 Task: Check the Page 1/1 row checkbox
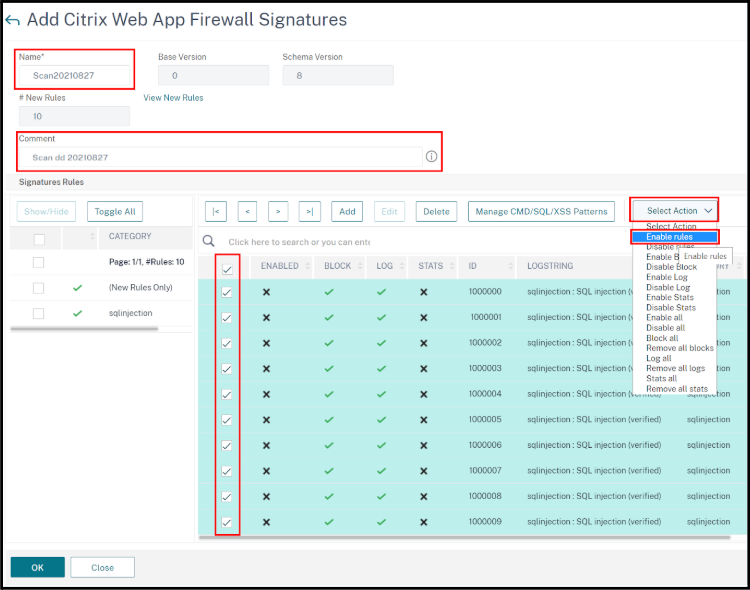[x=38, y=262]
